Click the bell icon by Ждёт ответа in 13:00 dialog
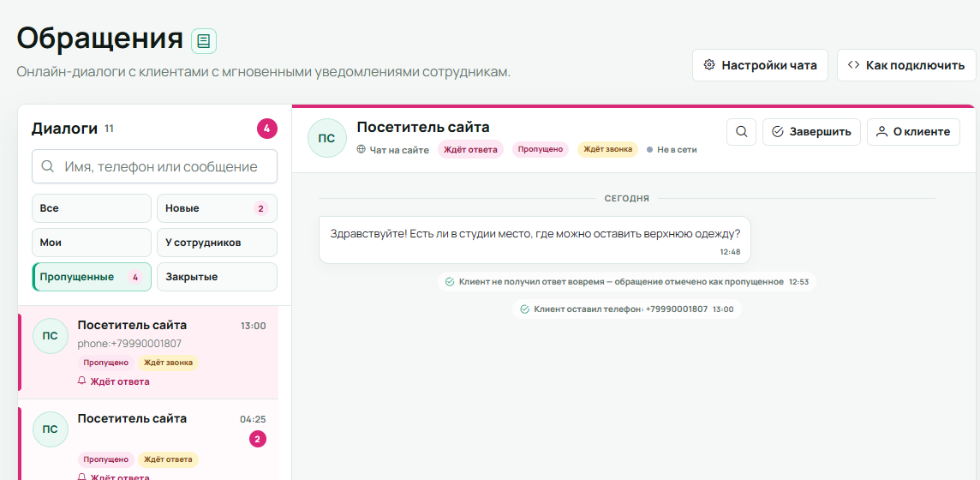This screenshot has width=980, height=480. pyautogui.click(x=81, y=381)
